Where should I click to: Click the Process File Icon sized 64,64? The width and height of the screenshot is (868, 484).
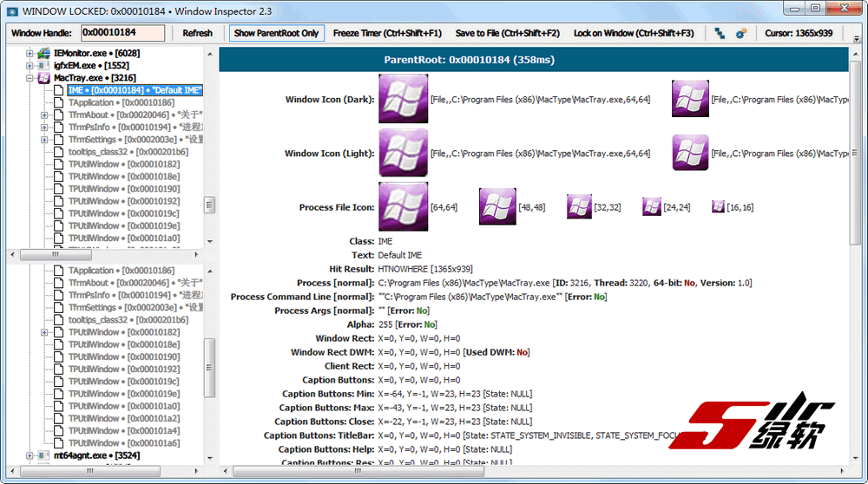[x=403, y=207]
